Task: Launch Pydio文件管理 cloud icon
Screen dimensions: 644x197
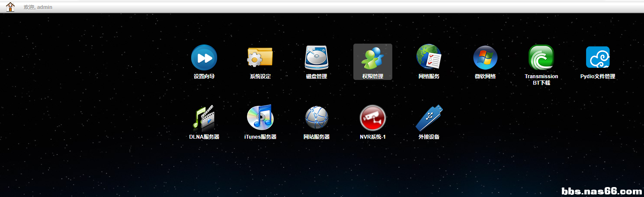Action: click(598, 57)
